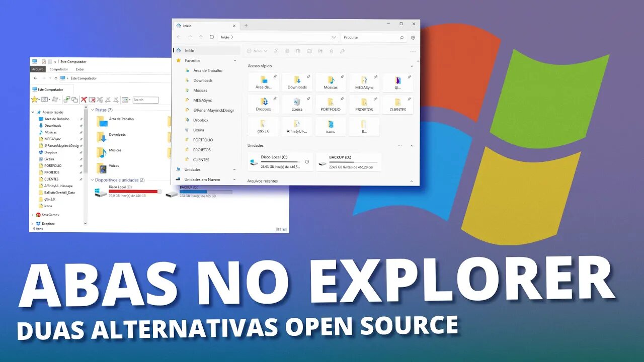The height and width of the screenshot is (362, 644).
Task: Open the address bar dropdown in Início window
Action: [x=334, y=37]
